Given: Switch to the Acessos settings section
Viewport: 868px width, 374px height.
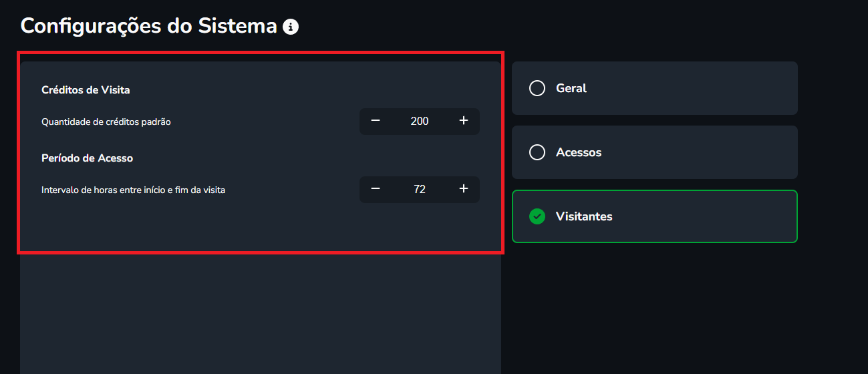Looking at the screenshot, I should [655, 152].
